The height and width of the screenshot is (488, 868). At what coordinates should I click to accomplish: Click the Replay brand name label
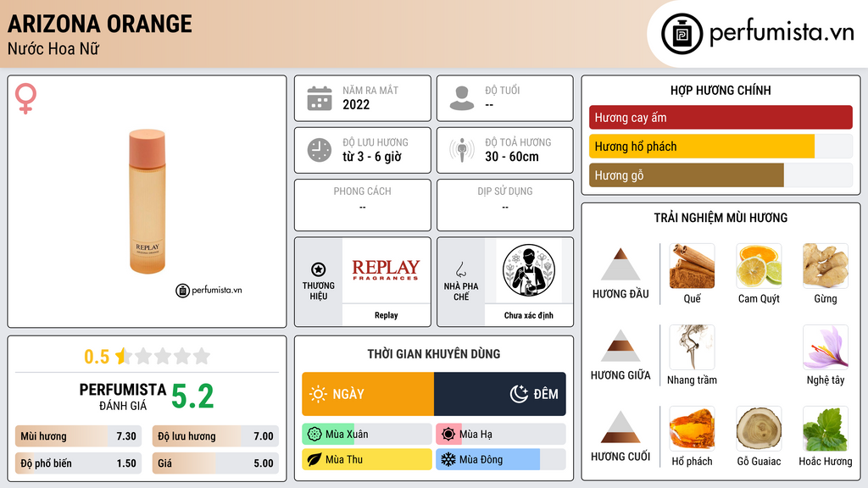point(386,315)
